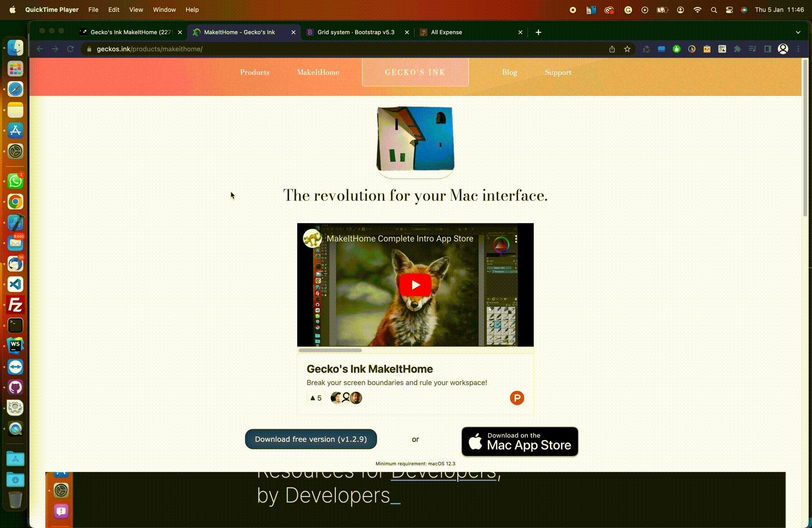The height and width of the screenshot is (528, 812).
Task: Stop the screen recording from the menu bar
Action: click(x=573, y=9)
